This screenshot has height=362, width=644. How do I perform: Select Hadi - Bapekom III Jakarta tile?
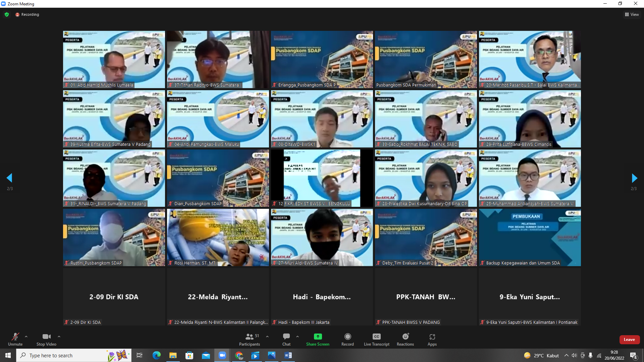click(322, 297)
